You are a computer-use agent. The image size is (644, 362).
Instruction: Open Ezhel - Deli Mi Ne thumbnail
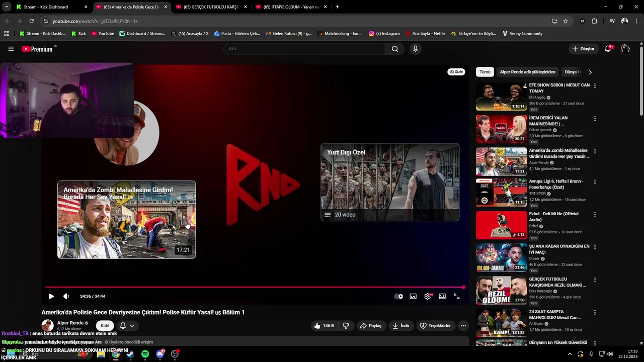pos(501,225)
